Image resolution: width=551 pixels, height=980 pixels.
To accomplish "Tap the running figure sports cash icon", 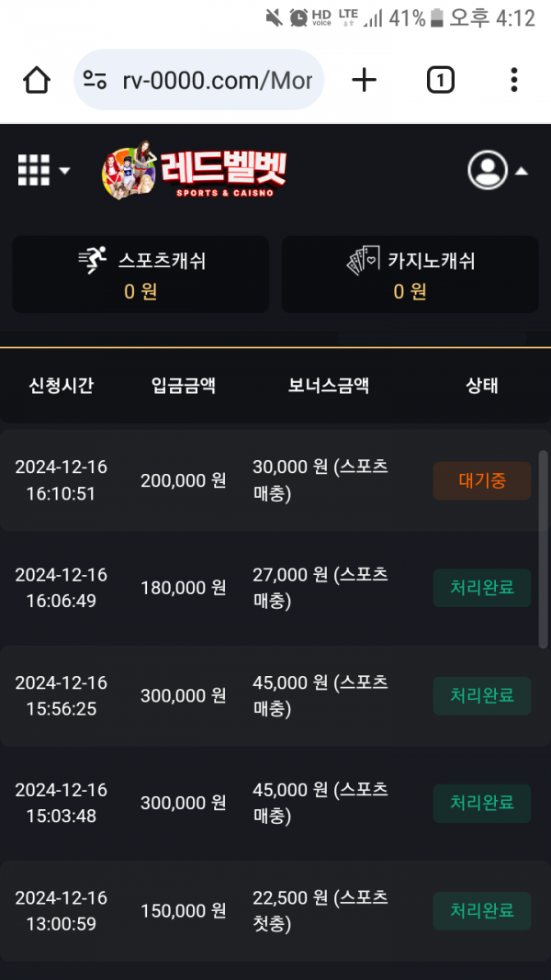I will click(x=93, y=261).
